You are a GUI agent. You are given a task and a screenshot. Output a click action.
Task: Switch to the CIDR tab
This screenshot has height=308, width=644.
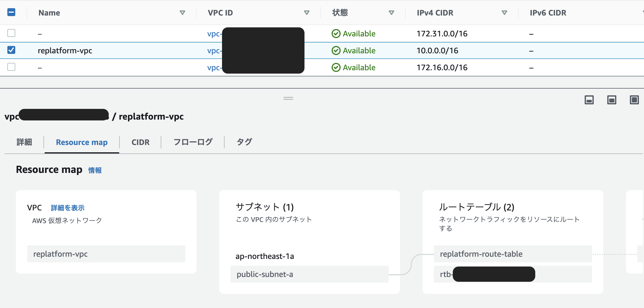(x=140, y=142)
